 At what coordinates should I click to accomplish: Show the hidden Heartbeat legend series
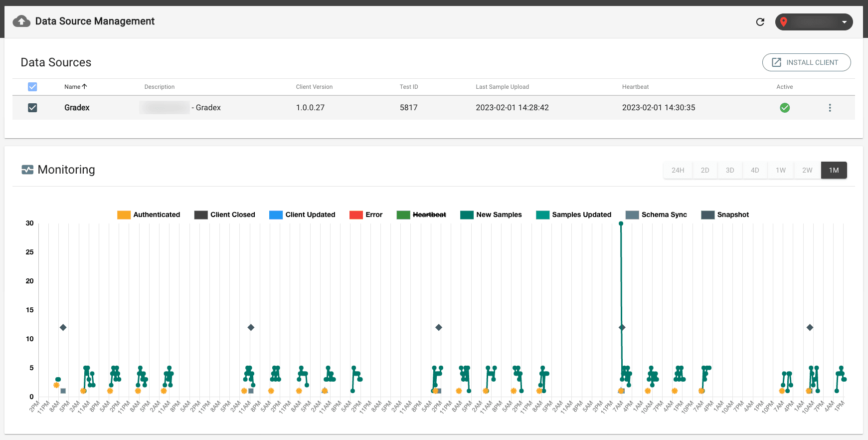[421, 215]
